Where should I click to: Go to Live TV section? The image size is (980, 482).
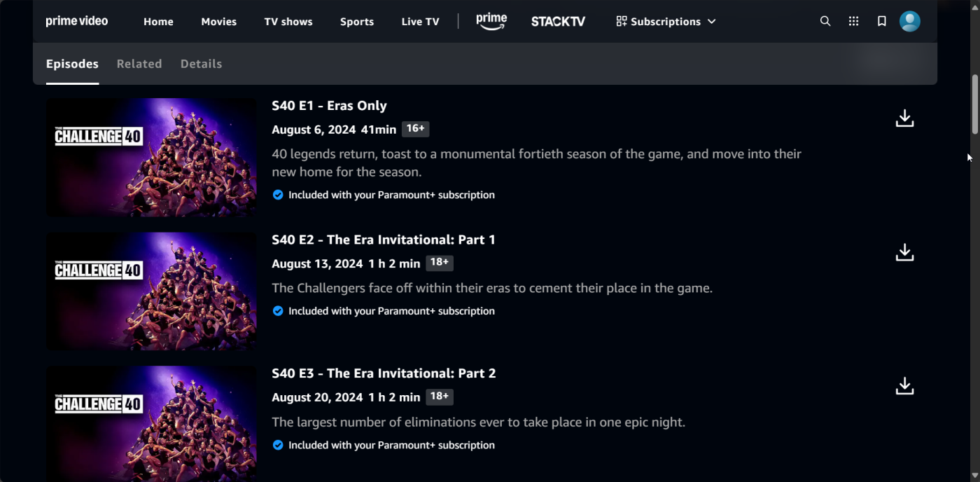click(x=420, y=22)
